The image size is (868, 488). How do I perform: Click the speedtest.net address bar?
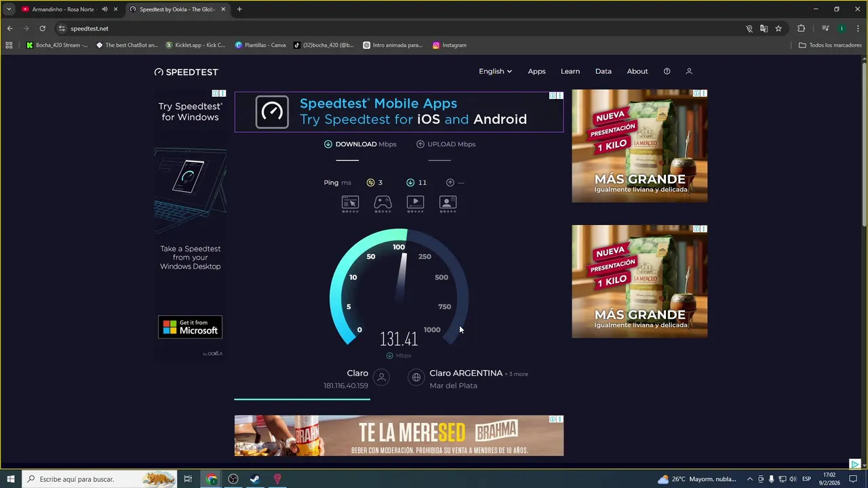(400, 28)
